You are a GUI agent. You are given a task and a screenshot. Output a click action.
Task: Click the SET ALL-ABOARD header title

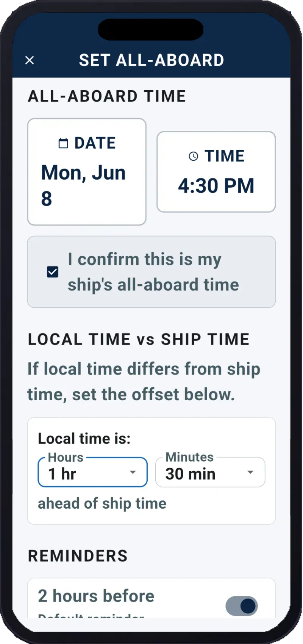point(151,60)
